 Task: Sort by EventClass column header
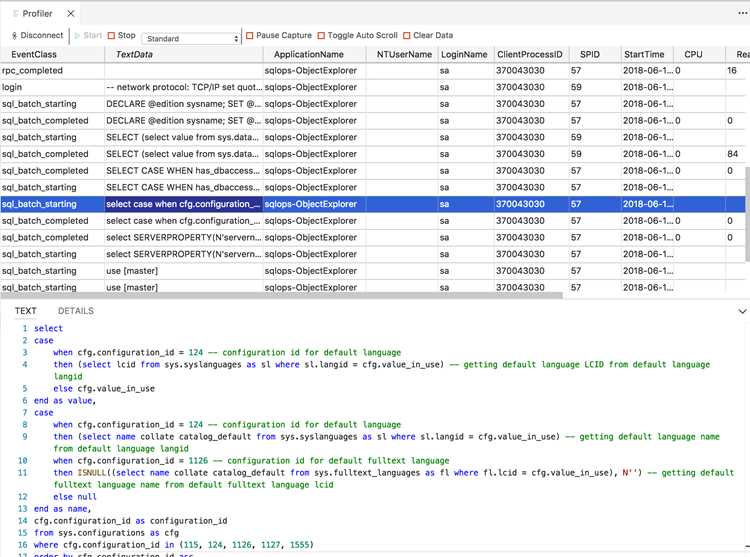click(x=34, y=55)
